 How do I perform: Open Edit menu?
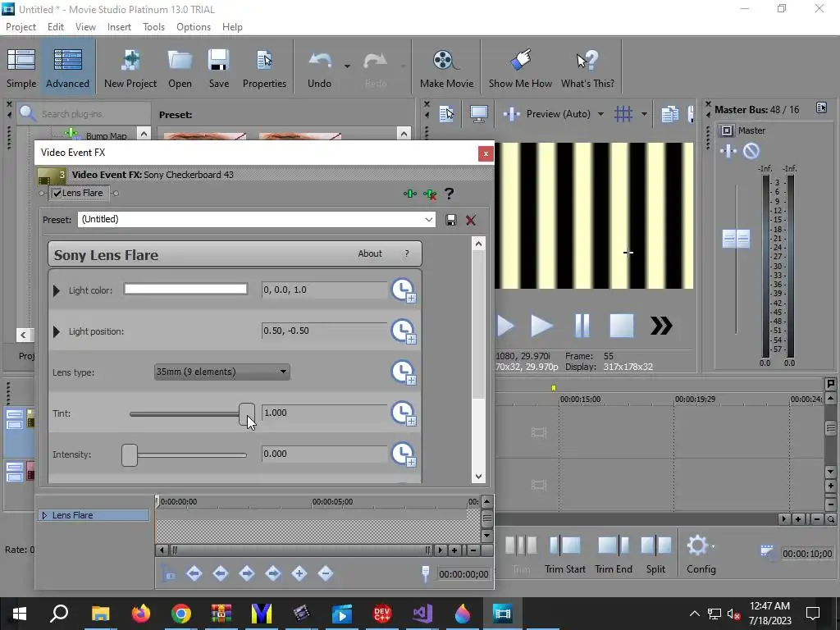56,27
